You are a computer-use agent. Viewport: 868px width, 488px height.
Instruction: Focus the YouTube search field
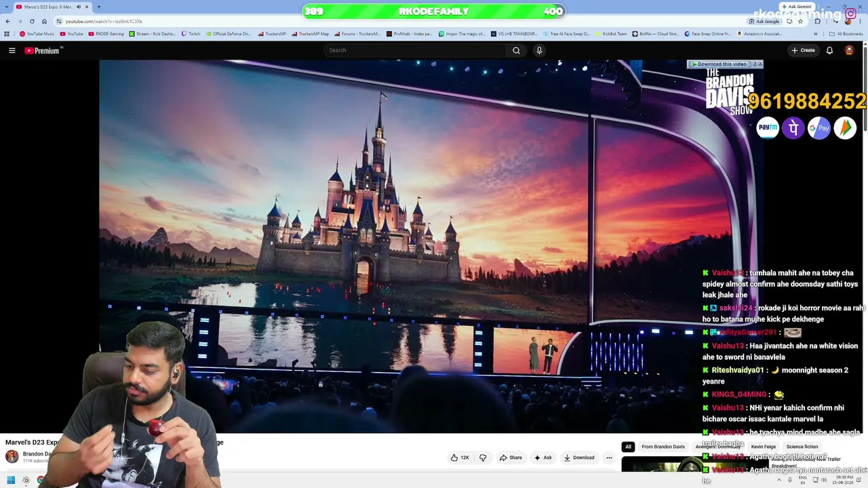pos(414,50)
